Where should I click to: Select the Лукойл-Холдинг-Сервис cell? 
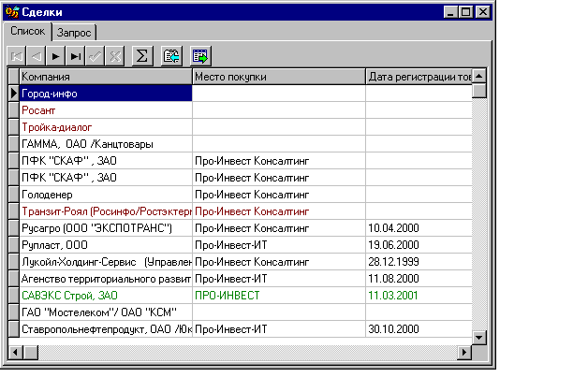(x=106, y=262)
